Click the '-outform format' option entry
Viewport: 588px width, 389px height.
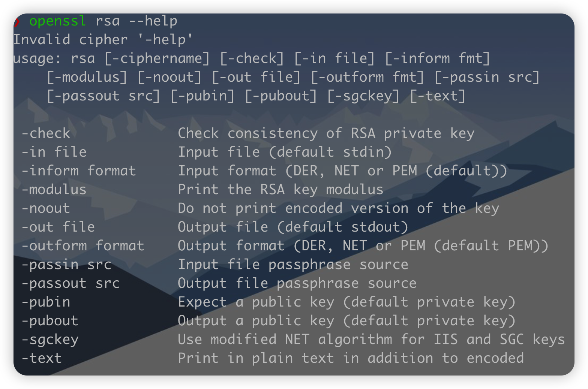coord(83,246)
